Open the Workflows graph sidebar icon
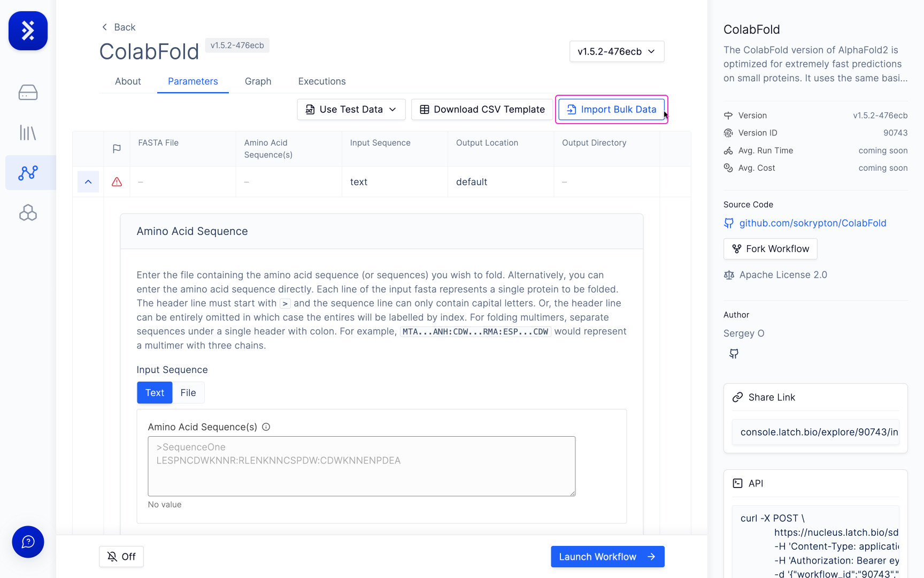 (28, 173)
